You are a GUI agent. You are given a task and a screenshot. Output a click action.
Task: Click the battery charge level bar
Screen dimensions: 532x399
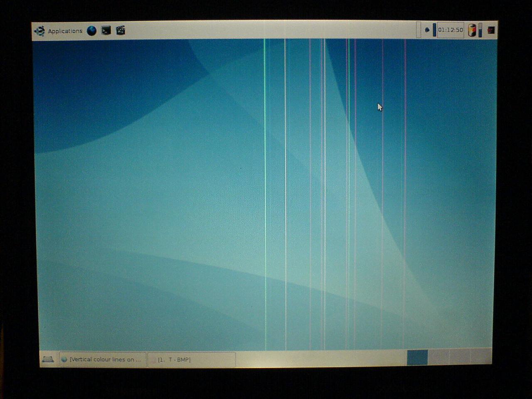[480, 30]
